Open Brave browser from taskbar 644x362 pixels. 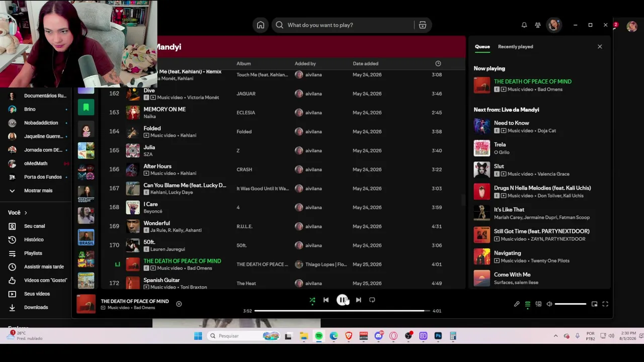[x=349, y=336]
